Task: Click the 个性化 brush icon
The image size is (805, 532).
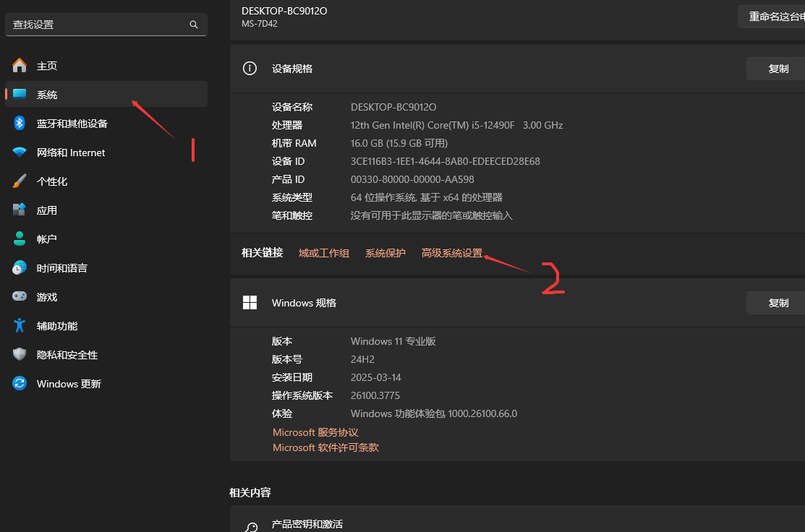Action: (x=19, y=181)
